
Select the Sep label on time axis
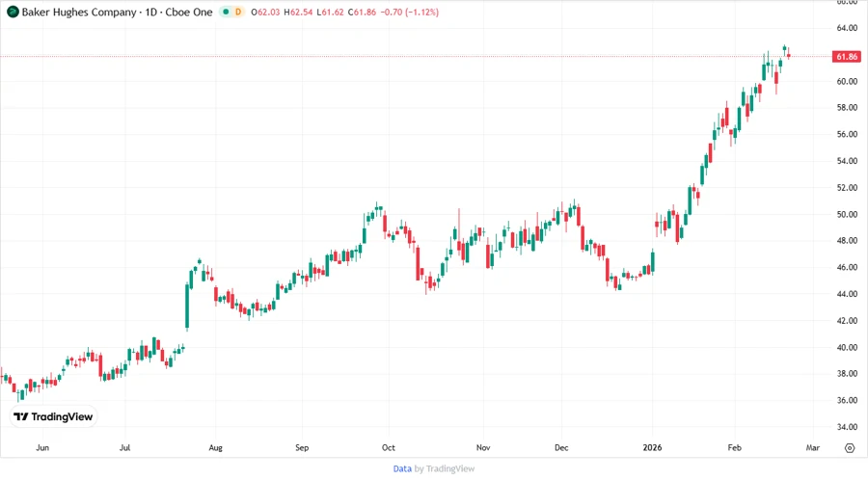point(302,448)
